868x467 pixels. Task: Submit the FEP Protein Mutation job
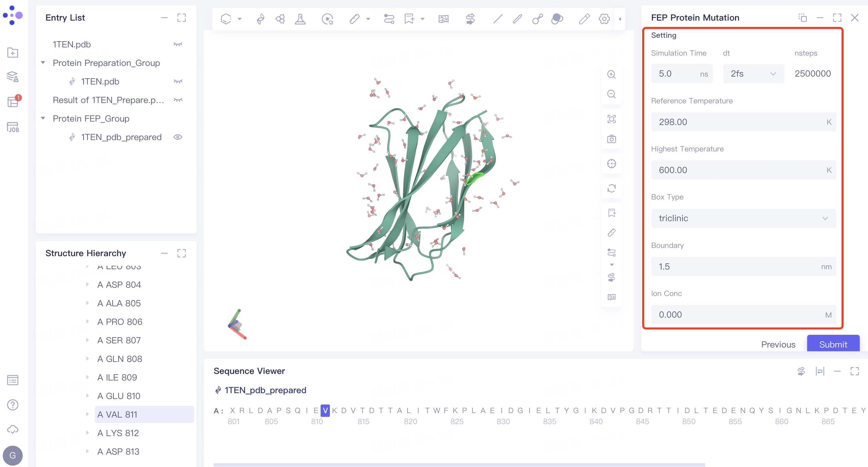[x=833, y=344]
